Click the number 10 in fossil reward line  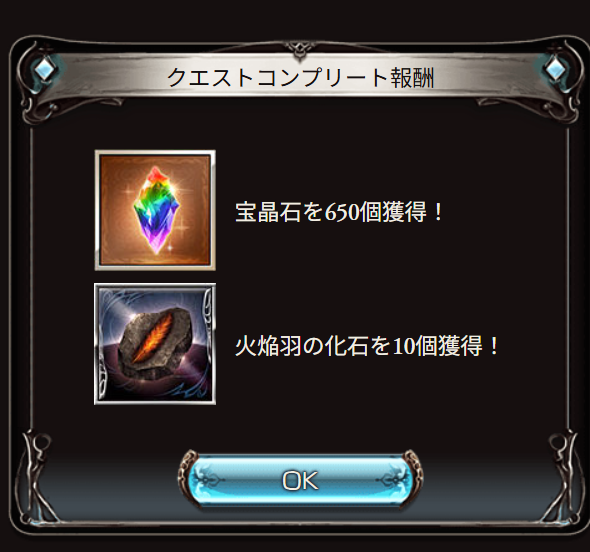click(x=404, y=347)
